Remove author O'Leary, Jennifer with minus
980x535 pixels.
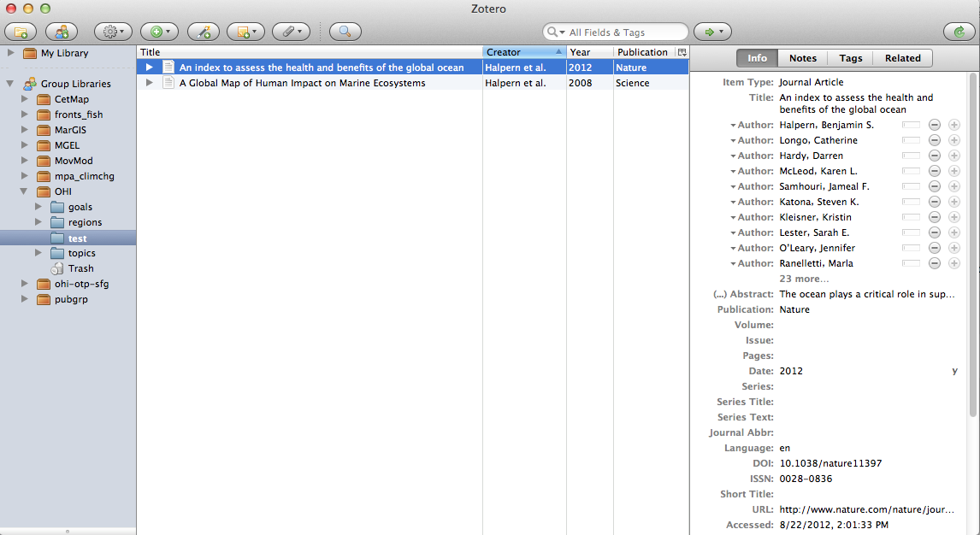(935, 248)
